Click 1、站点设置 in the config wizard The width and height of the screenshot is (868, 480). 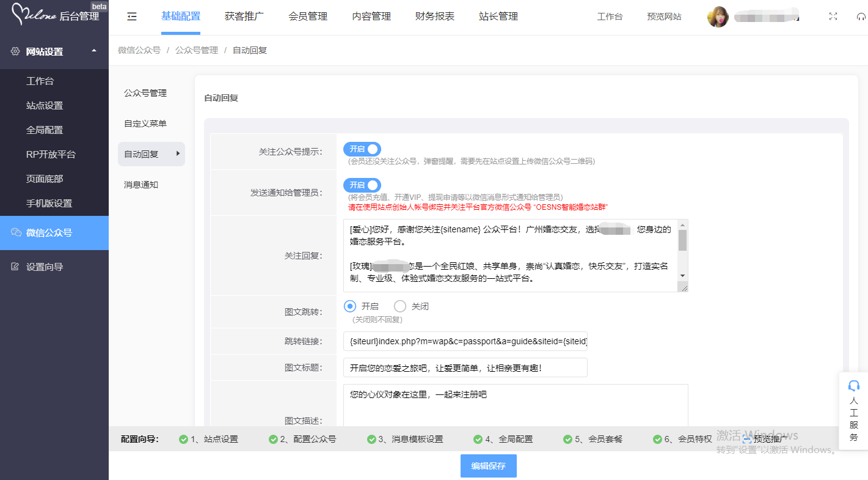coord(214,439)
